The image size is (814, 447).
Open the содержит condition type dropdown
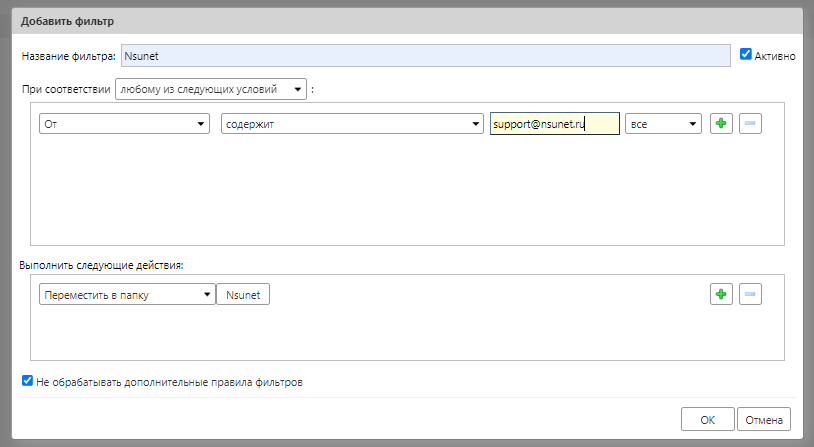click(352, 124)
